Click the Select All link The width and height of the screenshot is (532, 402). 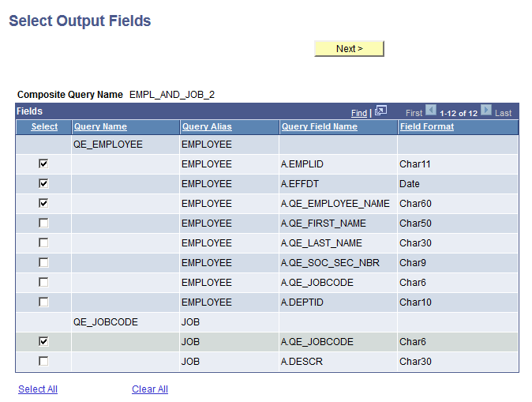(38, 389)
